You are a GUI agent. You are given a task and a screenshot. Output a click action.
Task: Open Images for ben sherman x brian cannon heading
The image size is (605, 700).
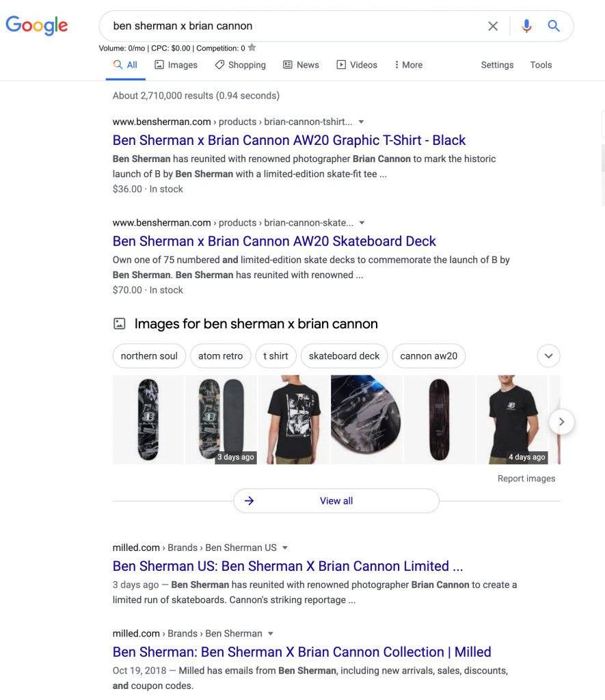tap(256, 323)
